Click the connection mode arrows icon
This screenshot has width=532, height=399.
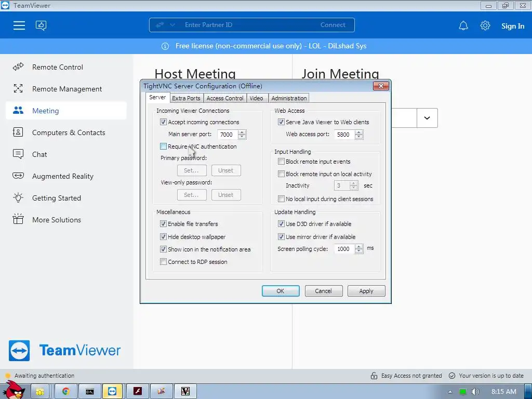pyautogui.click(x=160, y=25)
